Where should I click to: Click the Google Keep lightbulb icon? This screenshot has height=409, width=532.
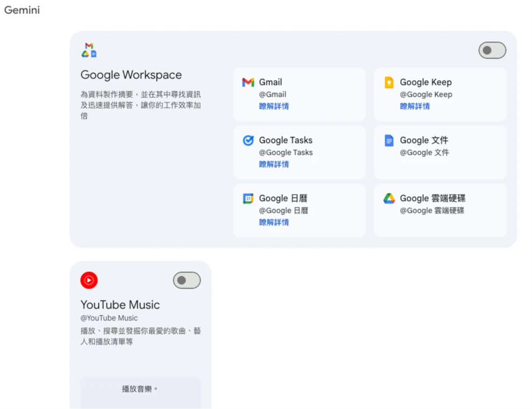(389, 82)
